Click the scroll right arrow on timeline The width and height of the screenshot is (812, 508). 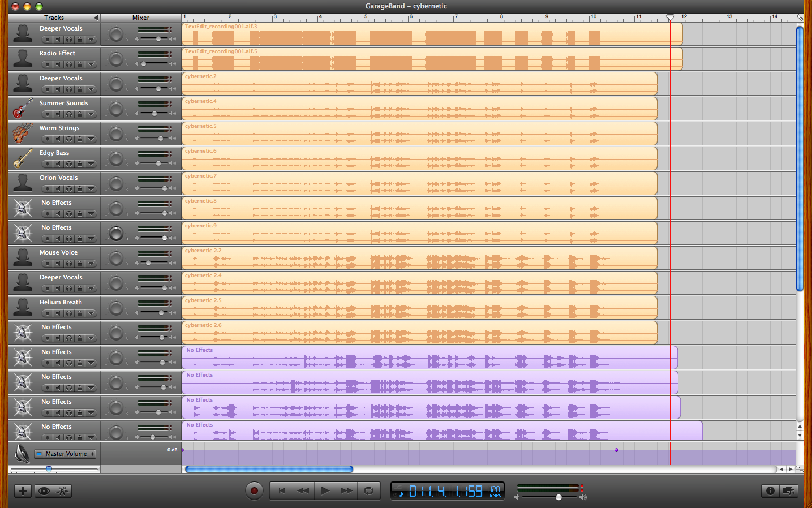point(790,469)
